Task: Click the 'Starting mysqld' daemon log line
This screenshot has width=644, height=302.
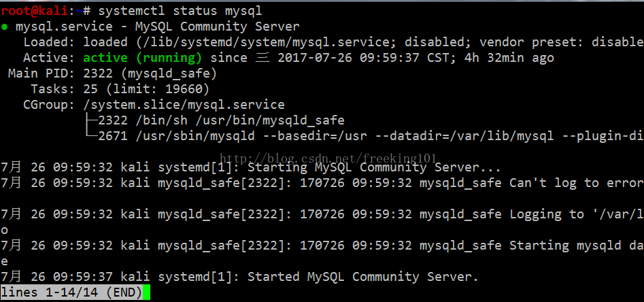Action: pyautogui.click(x=322, y=246)
